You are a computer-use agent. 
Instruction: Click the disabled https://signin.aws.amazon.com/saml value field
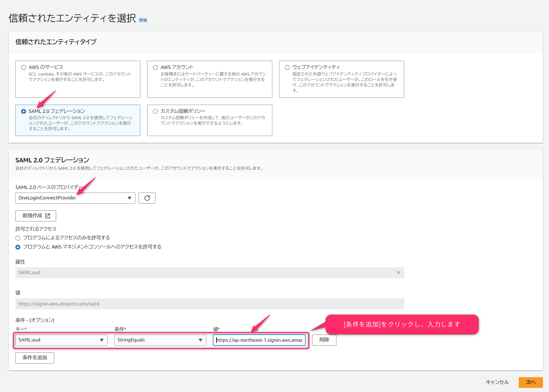(x=210, y=304)
